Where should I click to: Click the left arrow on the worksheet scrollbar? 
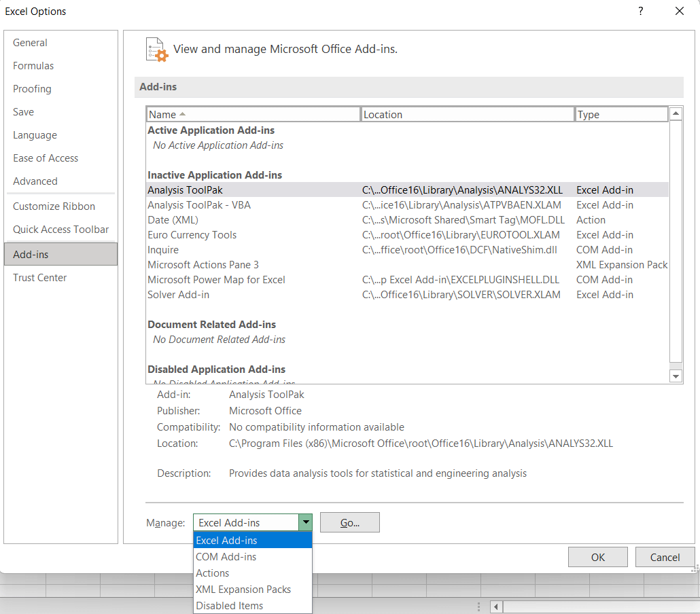coord(495,607)
